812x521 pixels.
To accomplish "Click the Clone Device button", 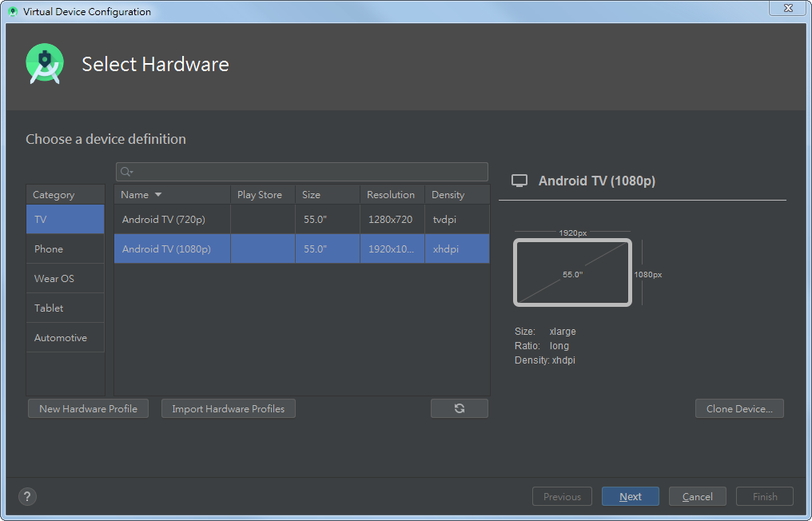I will click(x=739, y=408).
